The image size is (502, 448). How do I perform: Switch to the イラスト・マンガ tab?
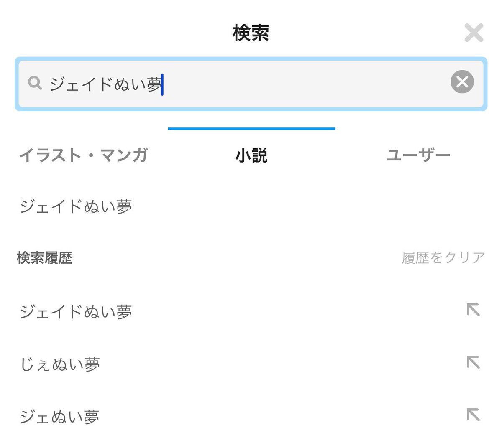coord(84,155)
